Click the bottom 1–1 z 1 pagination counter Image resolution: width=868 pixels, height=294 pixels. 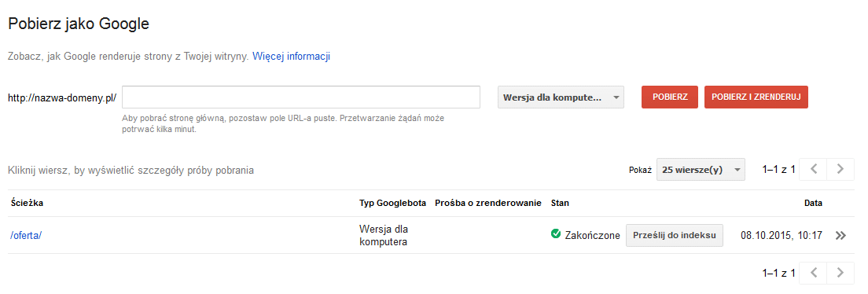[779, 273]
